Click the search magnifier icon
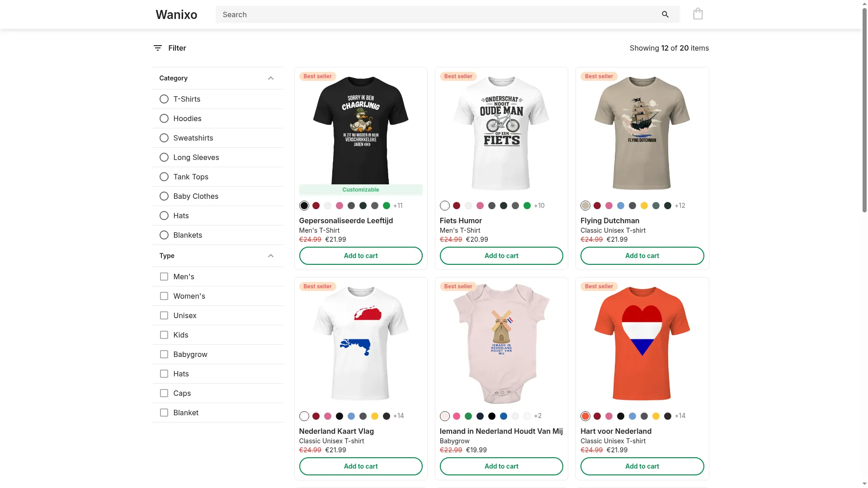 pos(665,14)
